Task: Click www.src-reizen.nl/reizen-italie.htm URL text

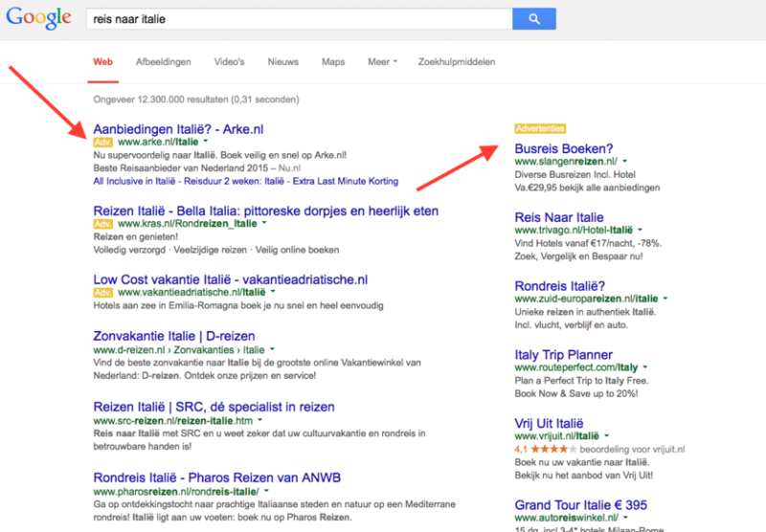Action: pyautogui.click(x=173, y=421)
